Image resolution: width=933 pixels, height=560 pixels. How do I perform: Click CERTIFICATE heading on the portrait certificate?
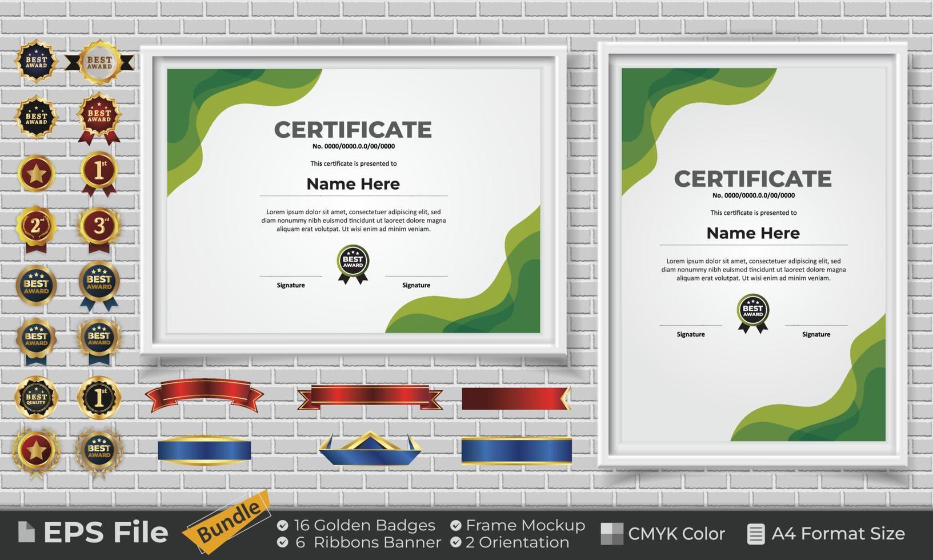pyautogui.click(x=753, y=179)
